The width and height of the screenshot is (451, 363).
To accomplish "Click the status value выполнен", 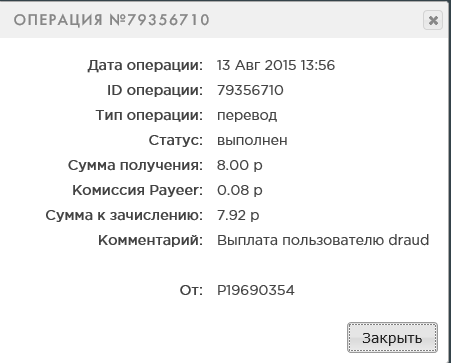I will click(252, 140).
